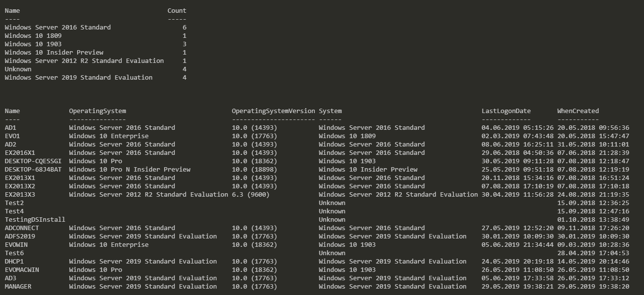
Task: Click the WhenCreated column header
Action: coord(578,111)
